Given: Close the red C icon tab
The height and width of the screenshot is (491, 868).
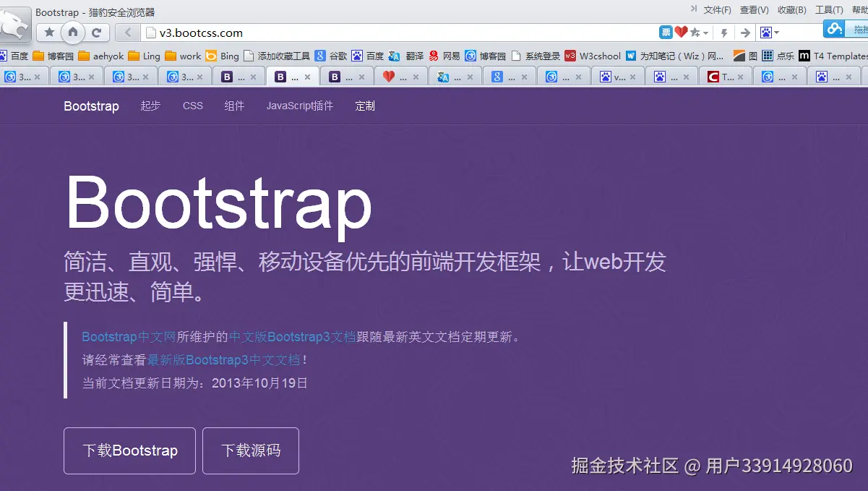Looking at the screenshot, I should click(x=741, y=77).
